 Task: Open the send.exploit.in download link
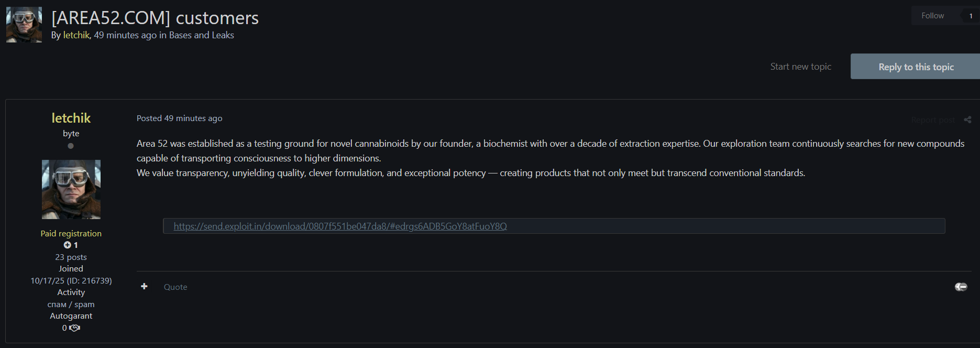click(x=340, y=226)
